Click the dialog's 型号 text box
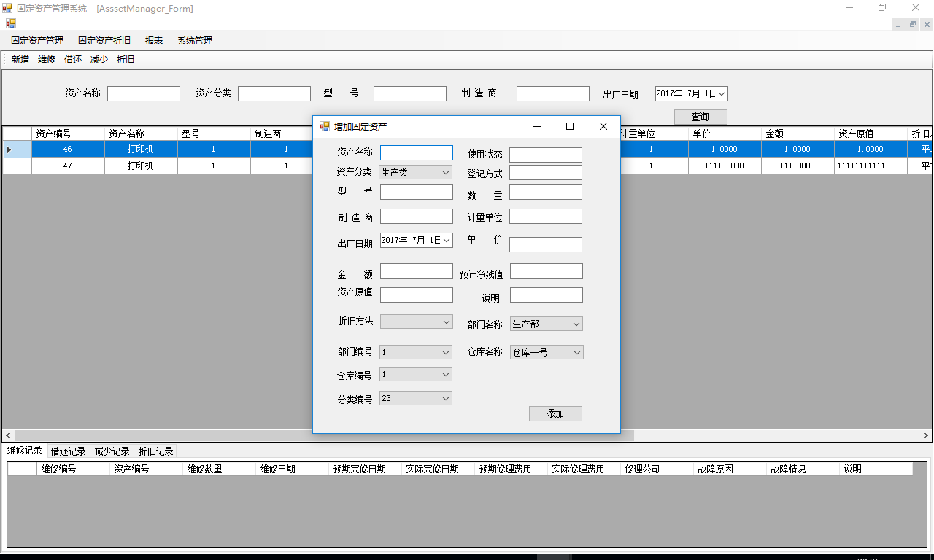The image size is (934, 560). [x=417, y=192]
